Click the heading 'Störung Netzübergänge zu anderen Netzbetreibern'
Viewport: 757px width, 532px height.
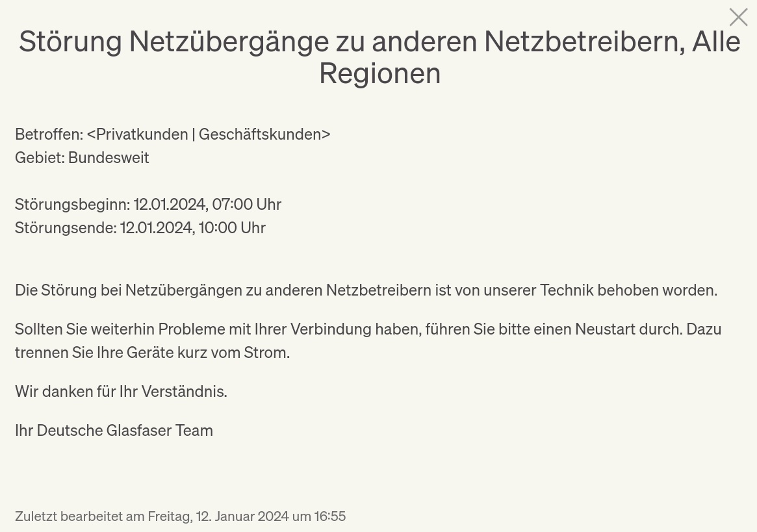[x=352, y=42]
